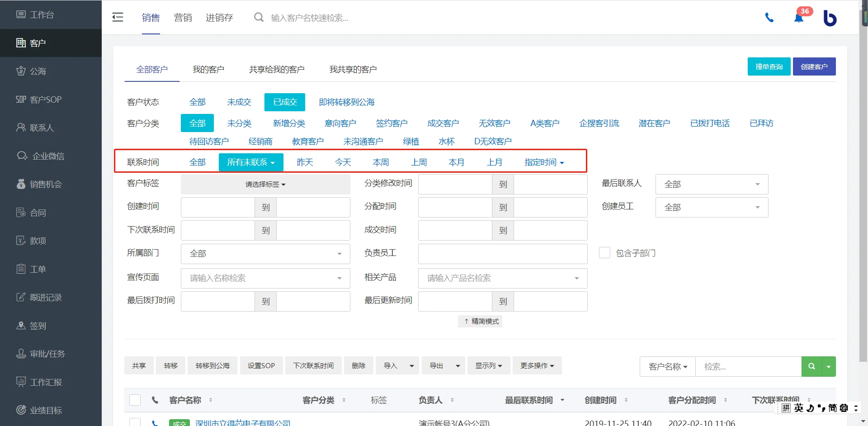
Task: Select the 共享给我的客户 tab
Action: pos(277,69)
